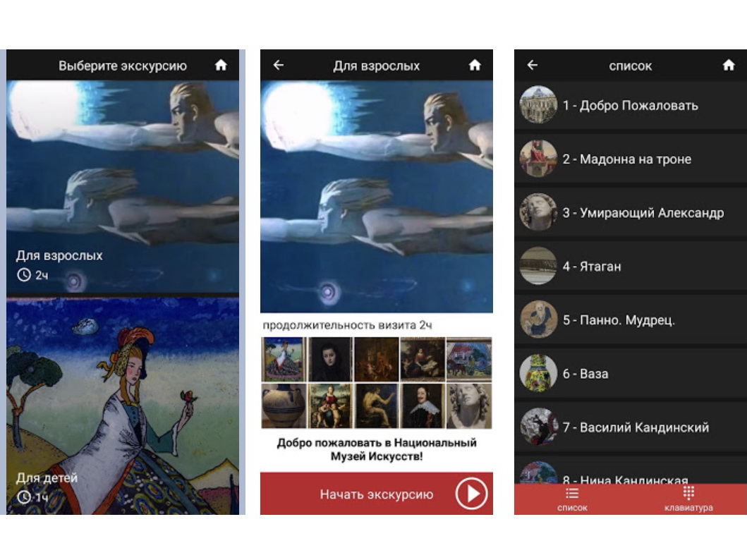Open item 7 - Василий Кандинский

coord(631,427)
